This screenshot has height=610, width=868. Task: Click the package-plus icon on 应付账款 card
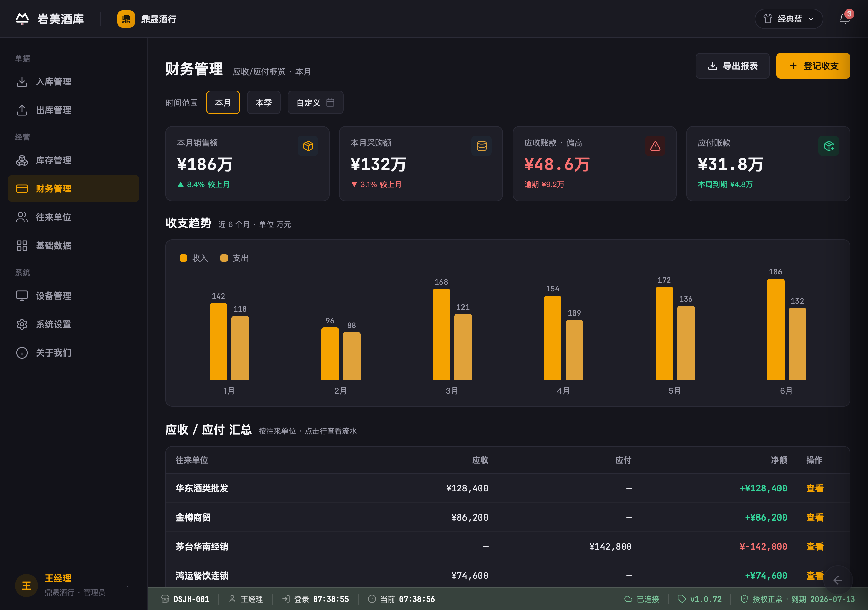[829, 146]
